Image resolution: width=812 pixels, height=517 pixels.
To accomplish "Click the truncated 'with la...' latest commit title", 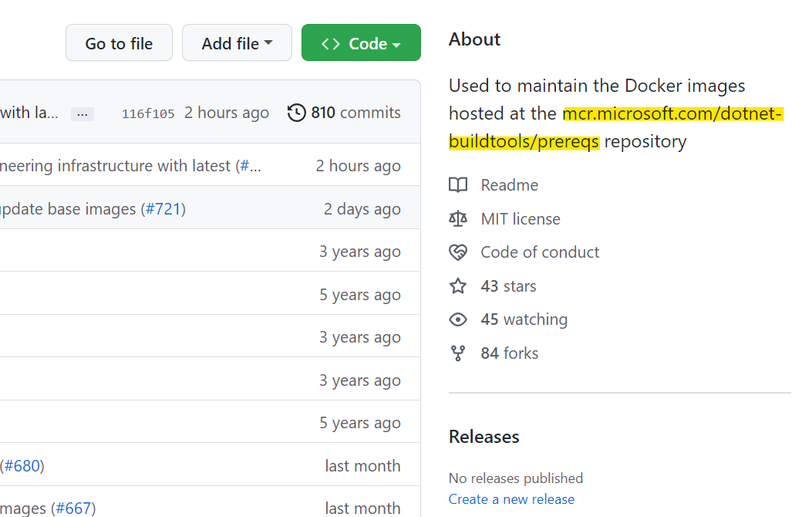I will [29, 113].
